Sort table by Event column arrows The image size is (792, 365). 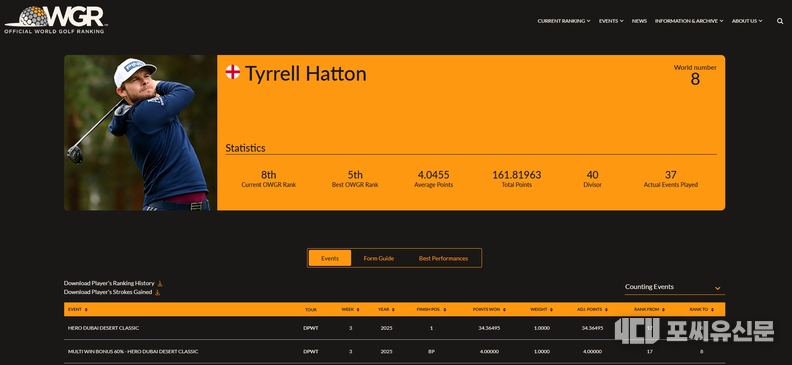(x=86, y=309)
